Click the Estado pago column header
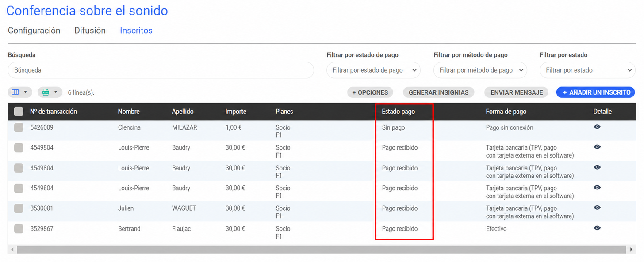This screenshot has height=262, width=644. [x=399, y=112]
